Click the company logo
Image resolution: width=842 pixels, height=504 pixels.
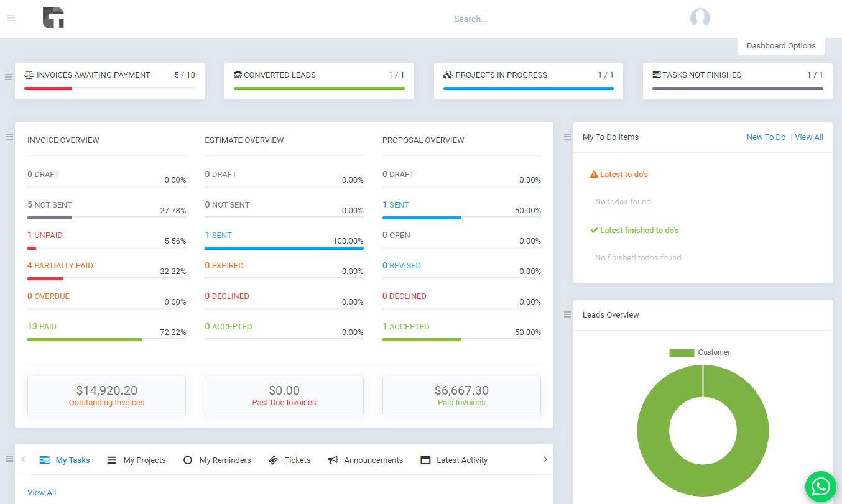(x=53, y=18)
